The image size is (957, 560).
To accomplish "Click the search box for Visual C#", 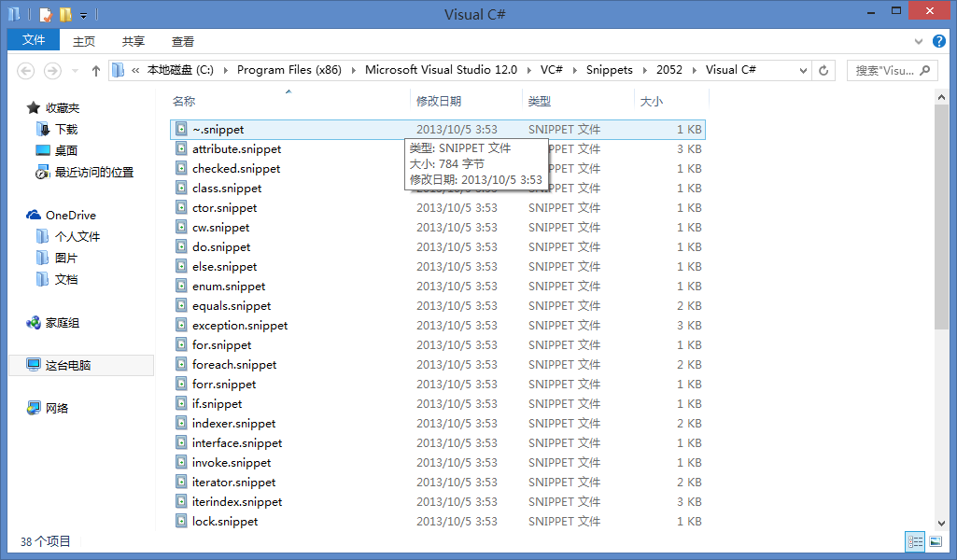I will pos(885,70).
